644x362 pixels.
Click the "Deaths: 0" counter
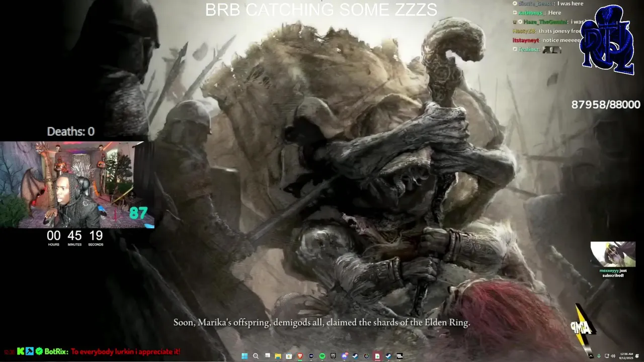pyautogui.click(x=70, y=132)
